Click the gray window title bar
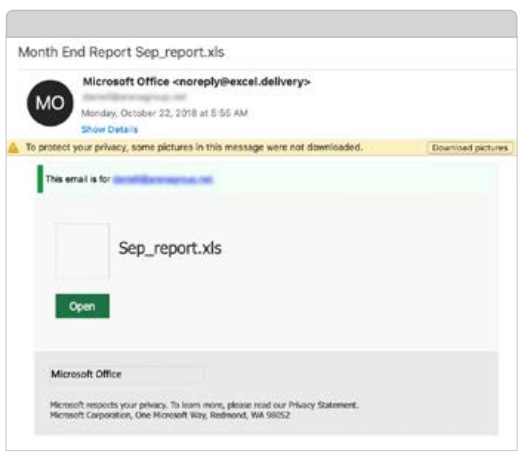The width and height of the screenshot is (524, 455). coord(262,24)
